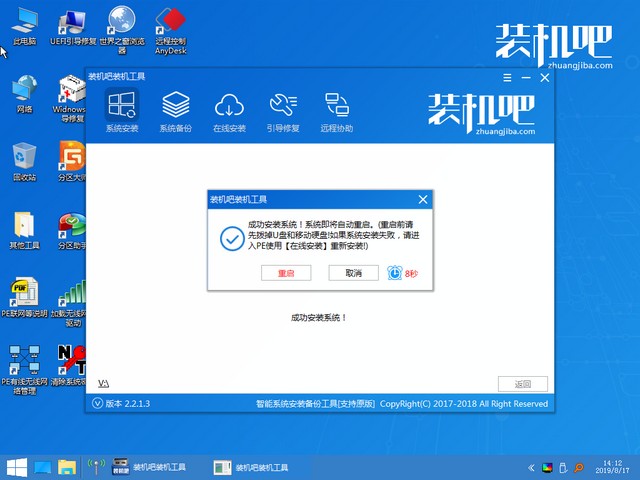Open the 远程协助 (Remote Assist) icon
The width and height of the screenshot is (640, 480).
pos(335,104)
